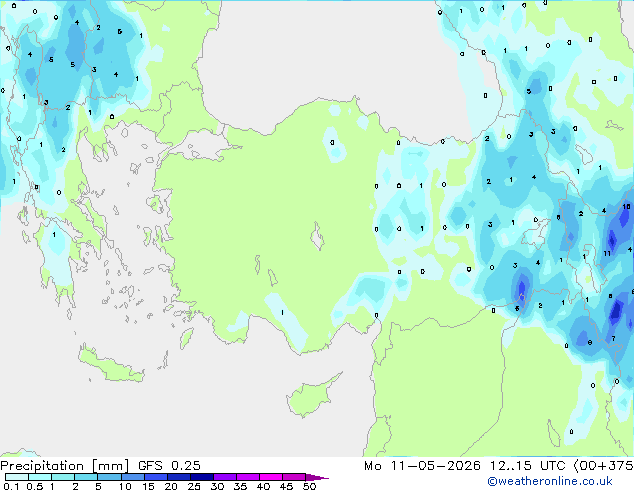Click the '30' legend scale label
The height and width of the screenshot is (490, 634).
(217, 486)
